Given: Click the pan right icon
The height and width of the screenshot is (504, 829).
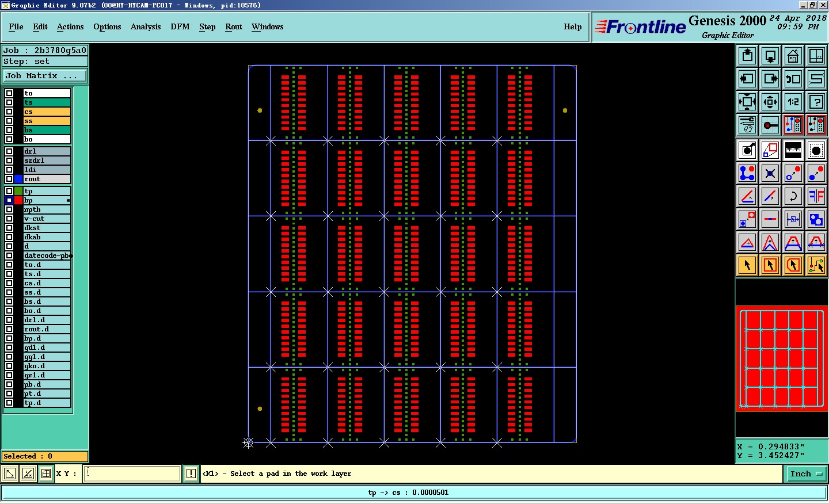Looking at the screenshot, I should (x=770, y=79).
